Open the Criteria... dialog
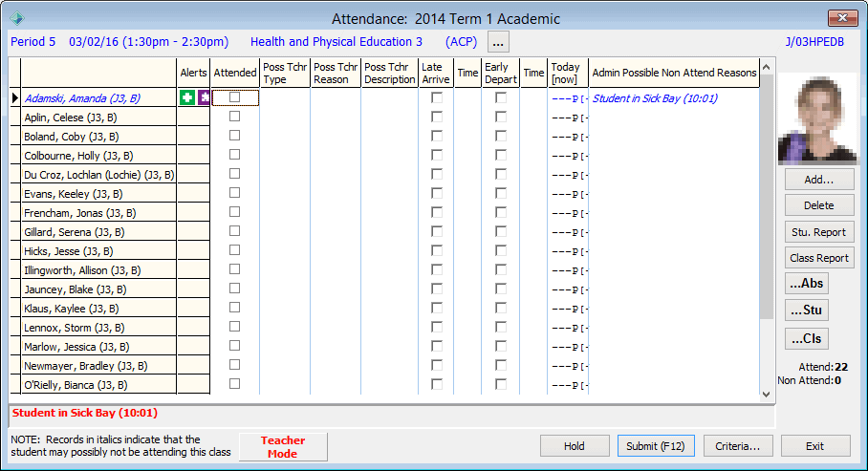 [738, 446]
